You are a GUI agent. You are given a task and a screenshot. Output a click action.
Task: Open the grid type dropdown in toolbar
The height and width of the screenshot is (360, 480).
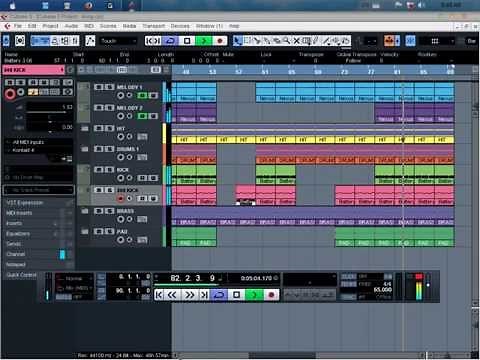[x=437, y=41]
